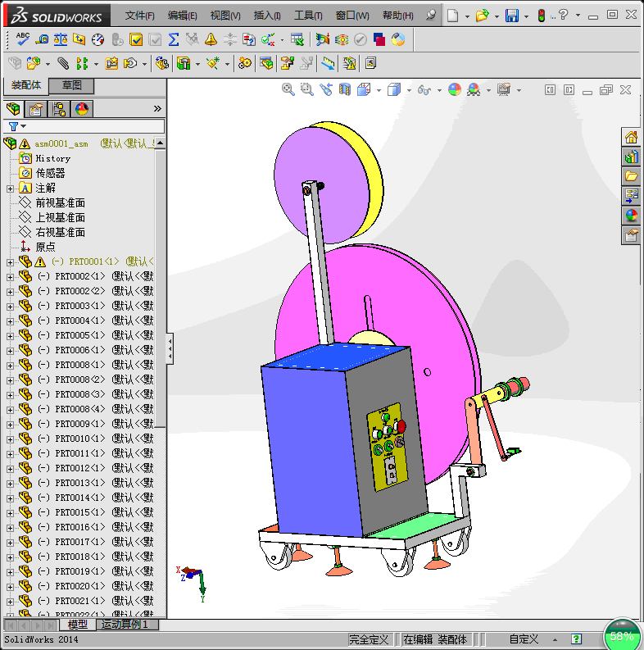
Task: Select the History tree item
Action: (x=53, y=158)
